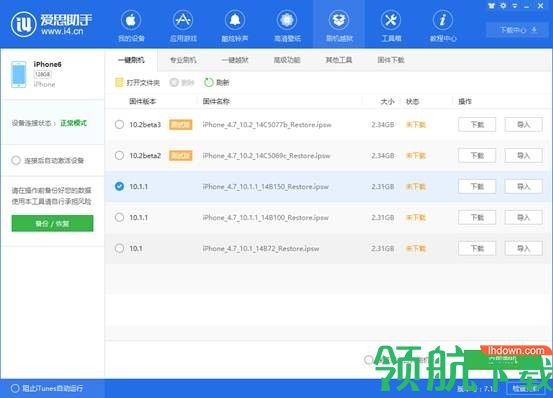Toggle 阻止iTunes自动运行 option
The height and width of the screenshot is (398, 553).
pyautogui.click(x=15, y=388)
